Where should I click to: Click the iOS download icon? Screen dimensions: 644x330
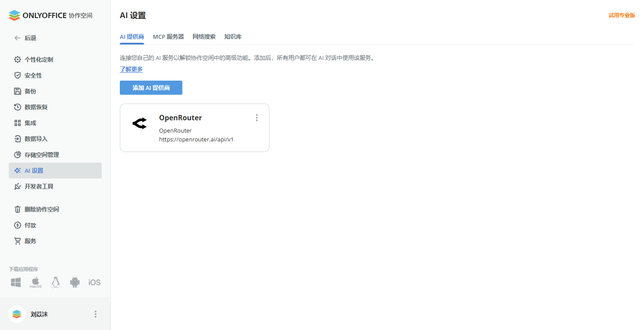(94, 282)
